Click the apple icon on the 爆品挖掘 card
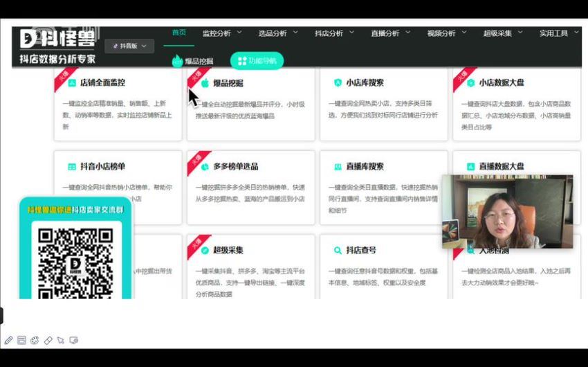This screenshot has width=588, height=367. [x=205, y=83]
